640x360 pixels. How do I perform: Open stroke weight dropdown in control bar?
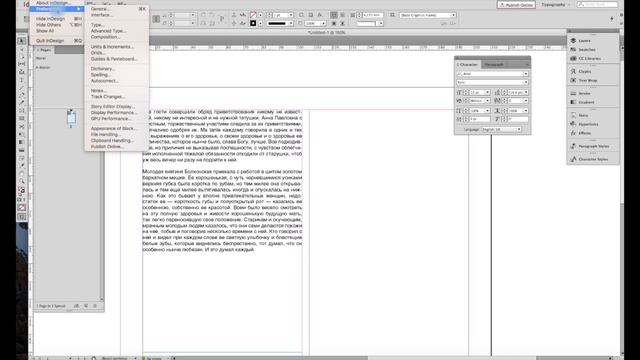[x=291, y=15]
